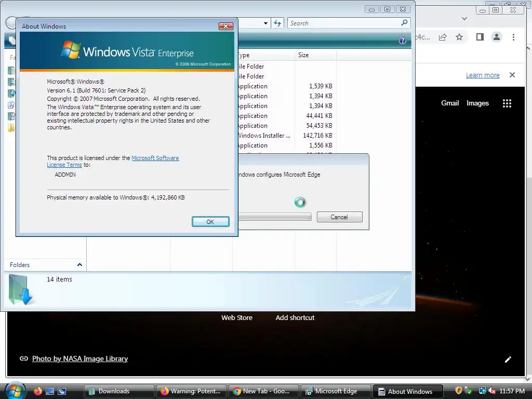Click the Safely Remove Hardware tray icon
Viewport: 532px width, 399px height.
469,391
